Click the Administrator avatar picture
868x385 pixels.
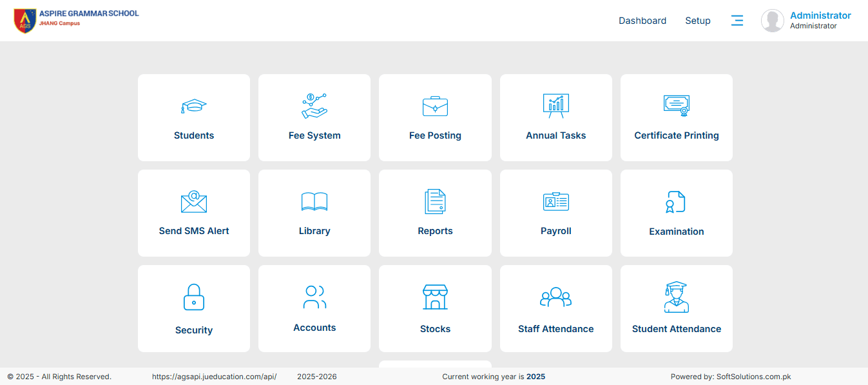pyautogui.click(x=772, y=21)
